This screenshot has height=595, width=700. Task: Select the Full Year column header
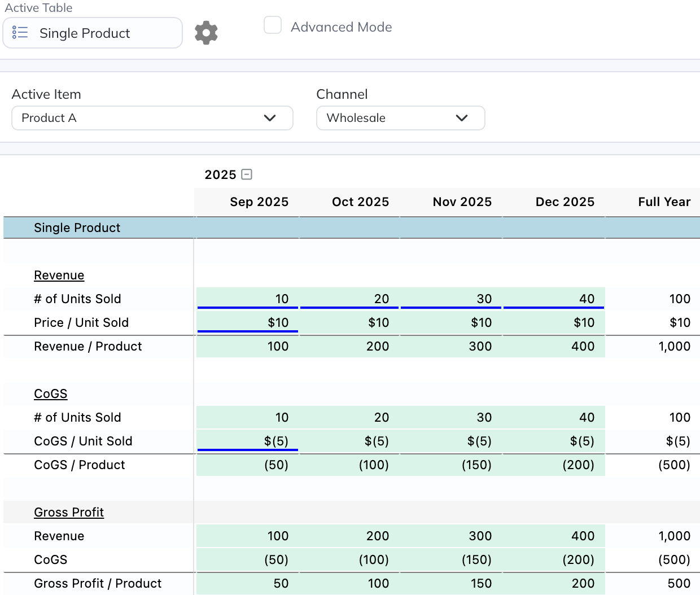click(x=664, y=202)
